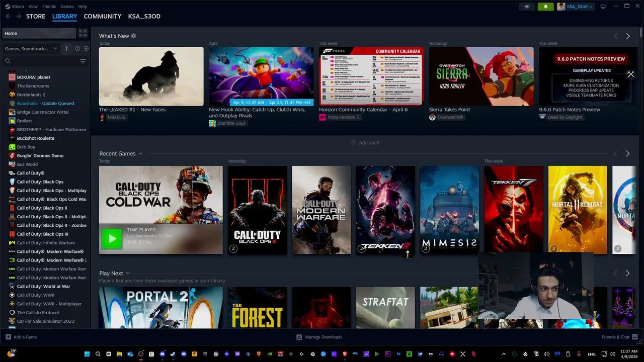Click the Friends & Chat label
The height and width of the screenshot is (362, 644).
pos(616,337)
